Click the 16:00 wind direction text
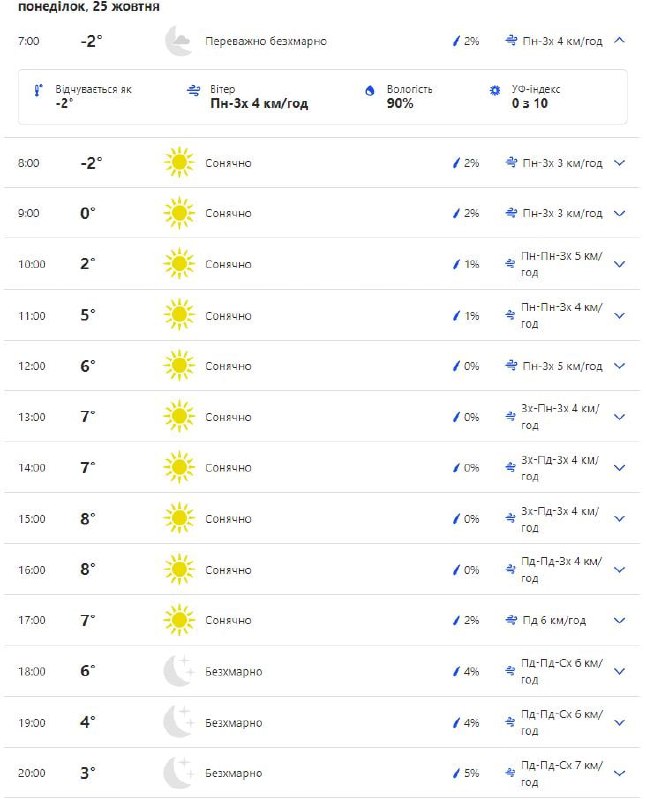The image size is (646, 800). 562,570
